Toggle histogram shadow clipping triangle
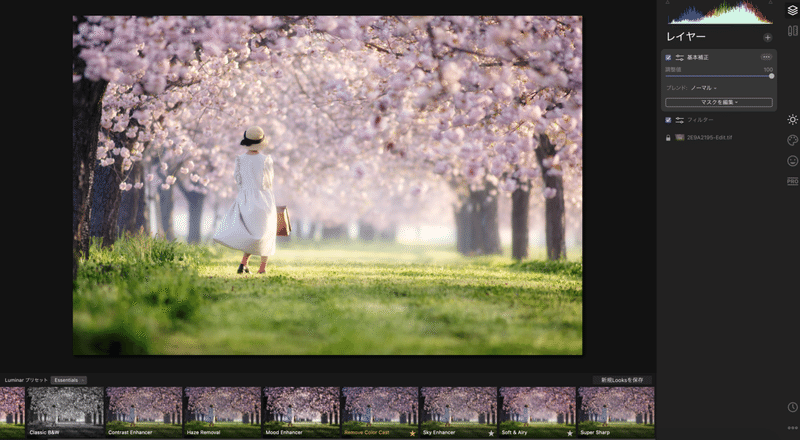800x440 pixels. (667, 3)
